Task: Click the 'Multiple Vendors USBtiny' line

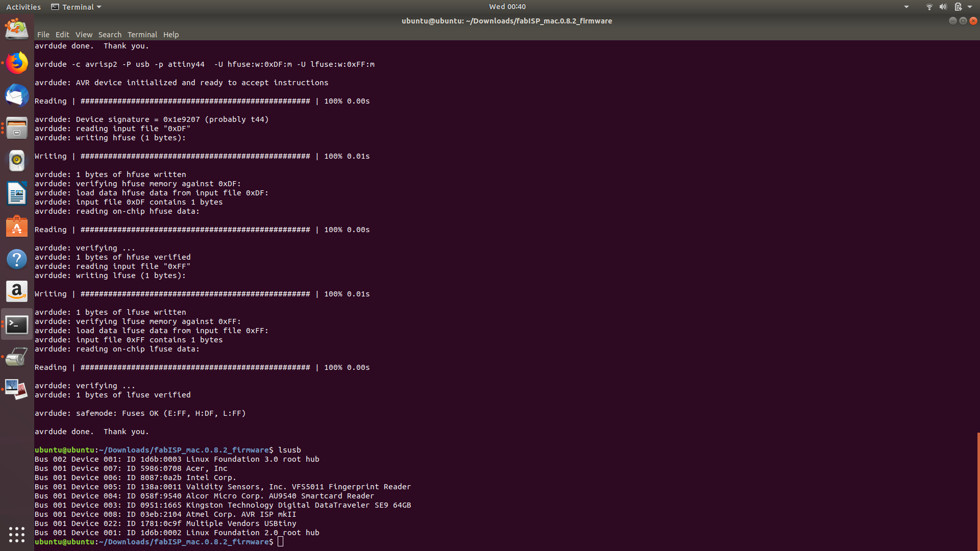Action: tap(165, 523)
